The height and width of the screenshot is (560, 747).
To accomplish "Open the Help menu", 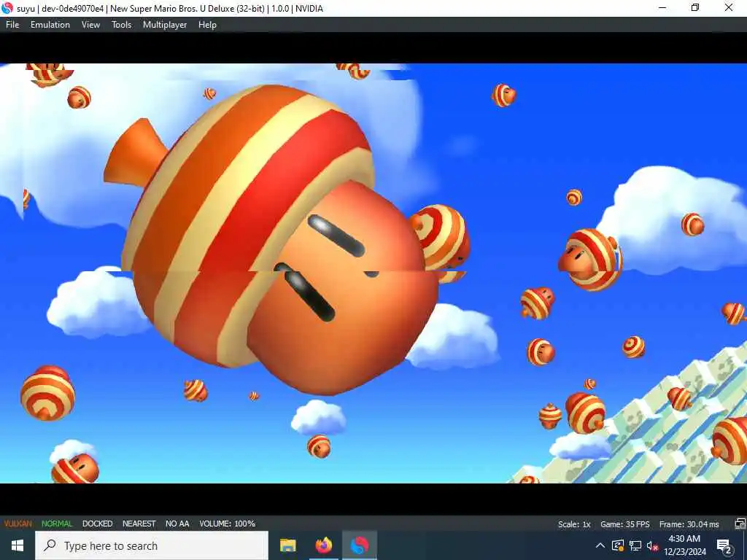I will pyautogui.click(x=207, y=25).
